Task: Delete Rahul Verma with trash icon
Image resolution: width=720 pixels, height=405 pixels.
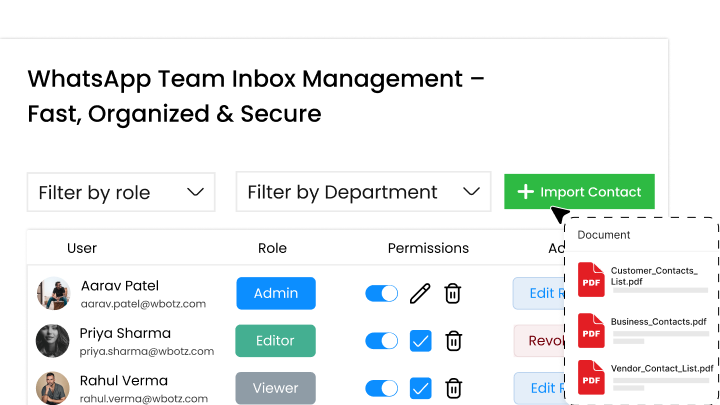Action: click(x=453, y=388)
